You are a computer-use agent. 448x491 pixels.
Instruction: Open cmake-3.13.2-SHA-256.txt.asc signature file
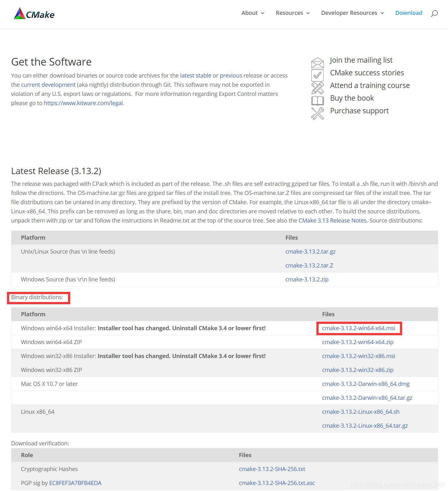pos(277,483)
